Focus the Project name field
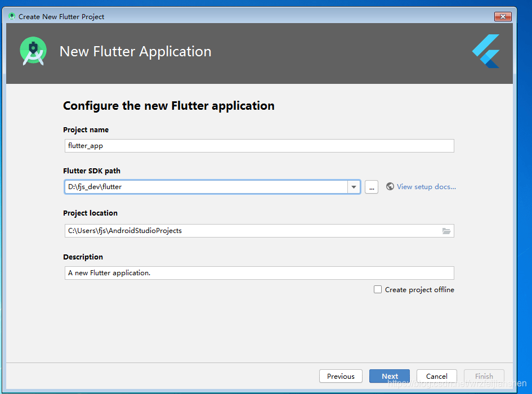The height and width of the screenshot is (394, 532). (x=259, y=146)
